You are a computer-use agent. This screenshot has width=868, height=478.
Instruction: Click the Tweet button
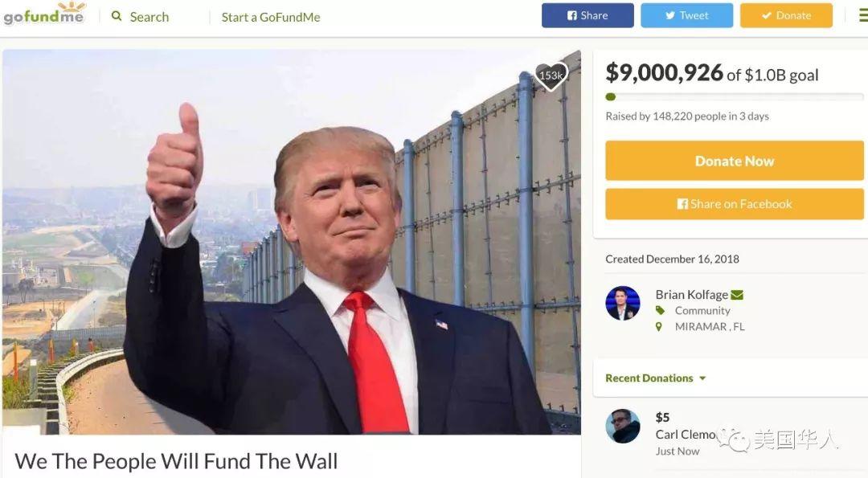[x=687, y=15]
